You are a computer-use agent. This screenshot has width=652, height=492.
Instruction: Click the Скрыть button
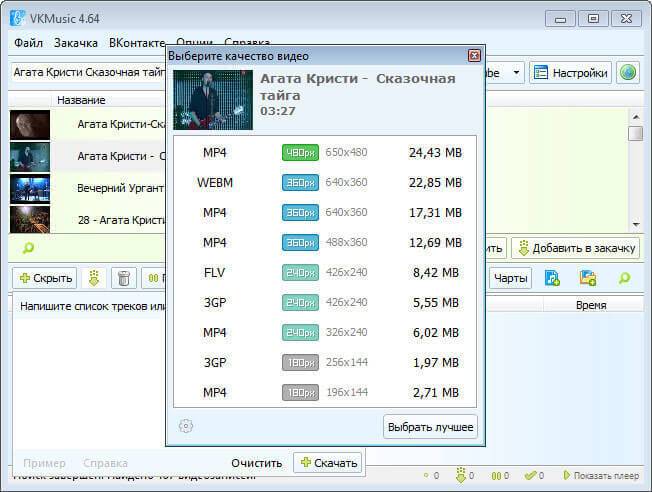pyautogui.click(x=45, y=278)
